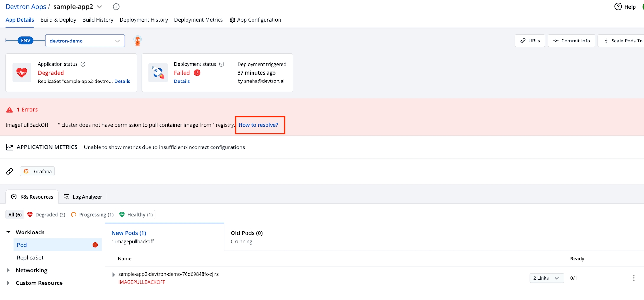Click the Application Metrics chart icon
Screen dimensions: 644x300
(x=10, y=147)
